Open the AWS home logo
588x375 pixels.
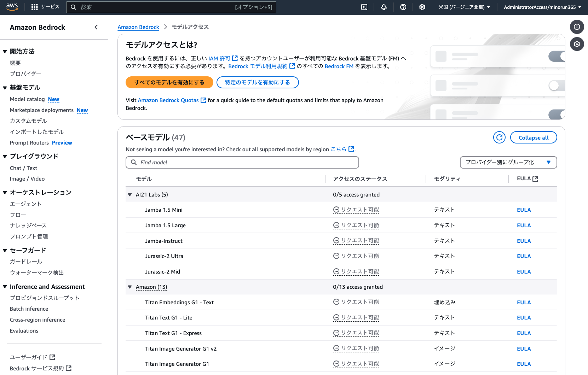[12, 7]
